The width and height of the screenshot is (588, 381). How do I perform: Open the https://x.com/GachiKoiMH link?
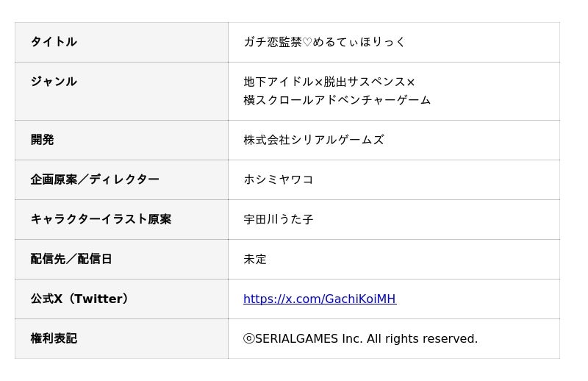319,299
